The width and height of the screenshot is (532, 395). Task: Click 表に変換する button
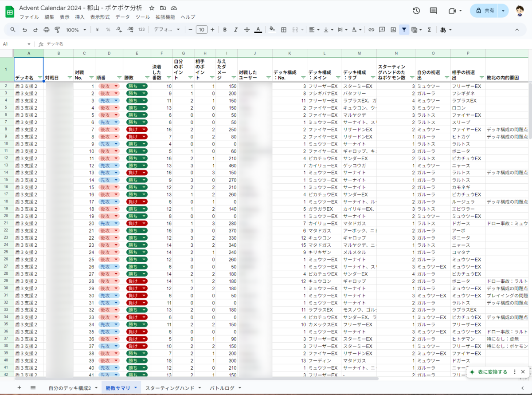[x=488, y=372]
